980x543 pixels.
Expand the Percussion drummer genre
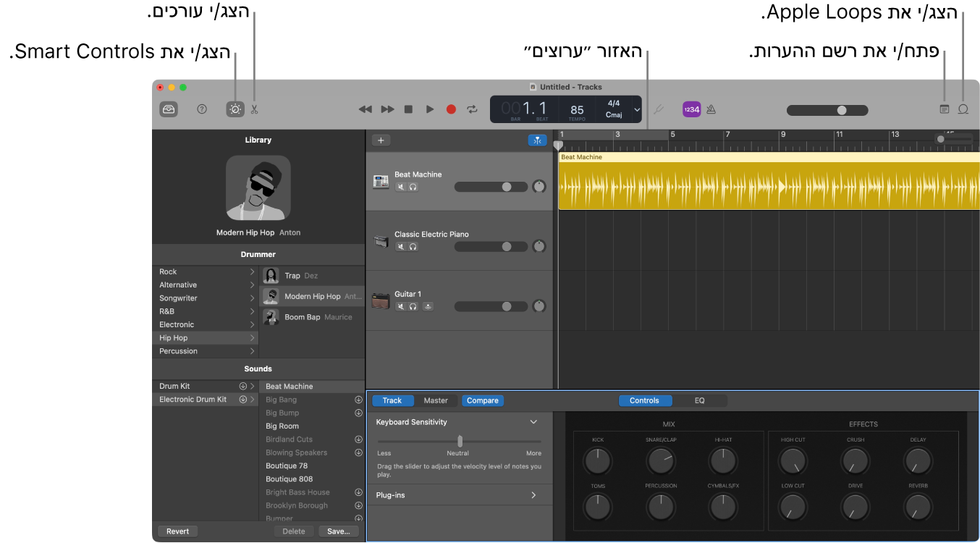252,351
